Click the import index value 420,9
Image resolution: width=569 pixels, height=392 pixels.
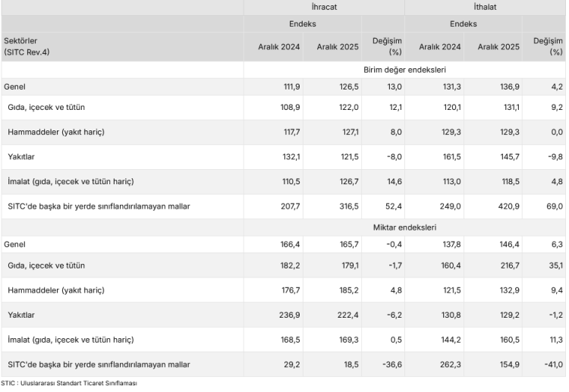(x=508, y=207)
